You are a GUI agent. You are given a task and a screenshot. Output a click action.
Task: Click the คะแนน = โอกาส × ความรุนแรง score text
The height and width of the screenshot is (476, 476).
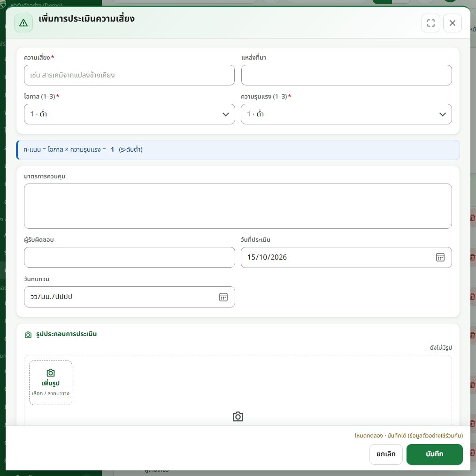pos(83,150)
